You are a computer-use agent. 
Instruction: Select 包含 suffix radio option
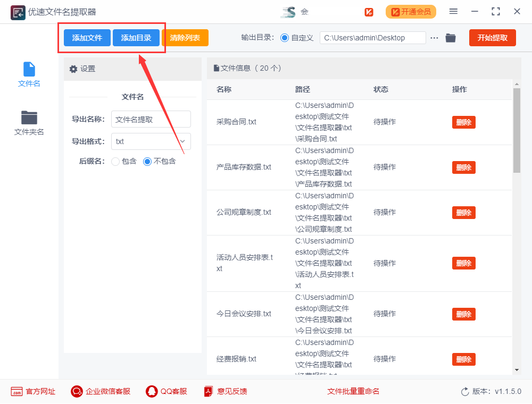click(x=115, y=162)
